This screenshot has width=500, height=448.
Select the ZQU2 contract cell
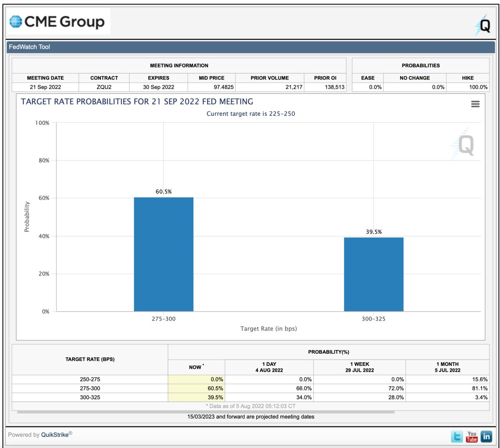[104, 87]
